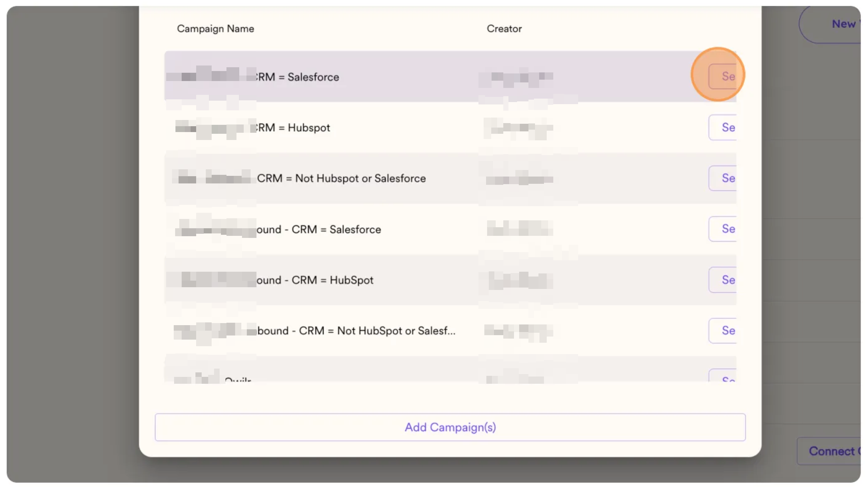The height and width of the screenshot is (491, 868).
Task: Click Select button for first CRM = Salesforce campaign
Action: click(723, 77)
